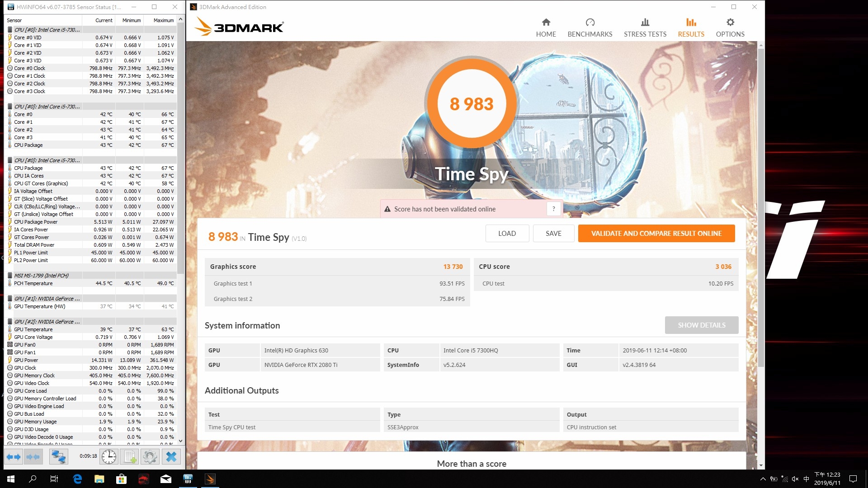868x488 pixels.
Task: Show hidden tray icons chevron
Action: pos(763,479)
